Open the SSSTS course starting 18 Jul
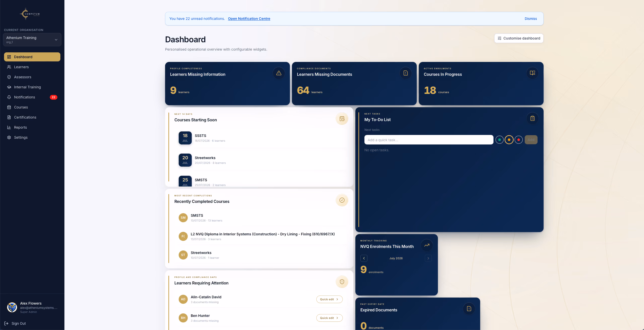 click(261, 138)
